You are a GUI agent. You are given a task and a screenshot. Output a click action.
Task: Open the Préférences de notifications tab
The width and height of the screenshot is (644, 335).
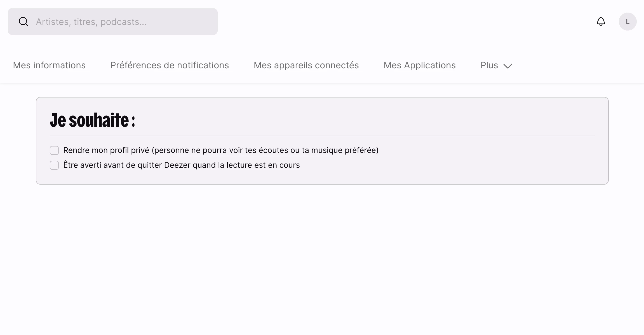(x=170, y=65)
